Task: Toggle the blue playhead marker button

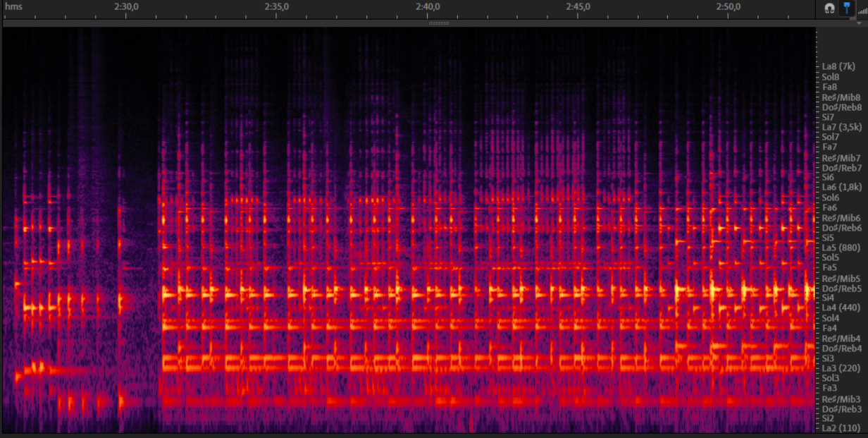Action: tap(845, 8)
